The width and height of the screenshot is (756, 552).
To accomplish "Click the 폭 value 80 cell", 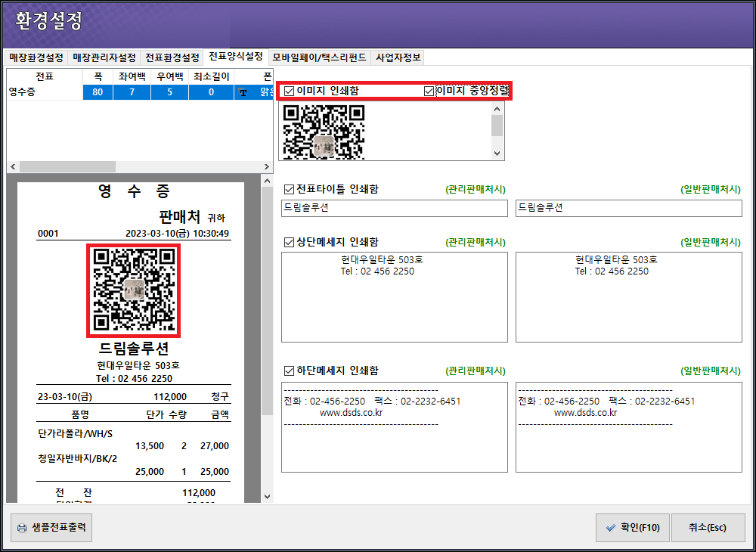I will (98, 92).
